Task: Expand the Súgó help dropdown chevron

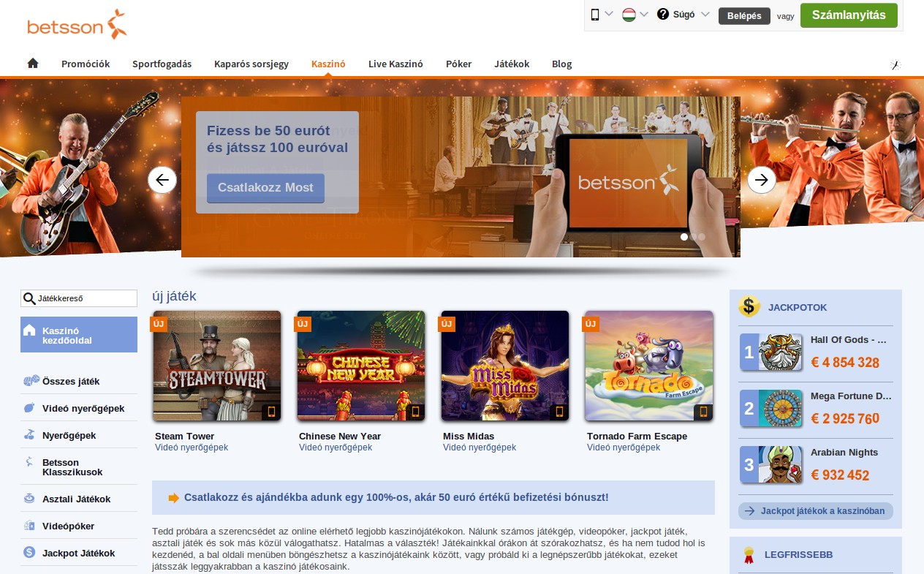Action: (x=705, y=15)
